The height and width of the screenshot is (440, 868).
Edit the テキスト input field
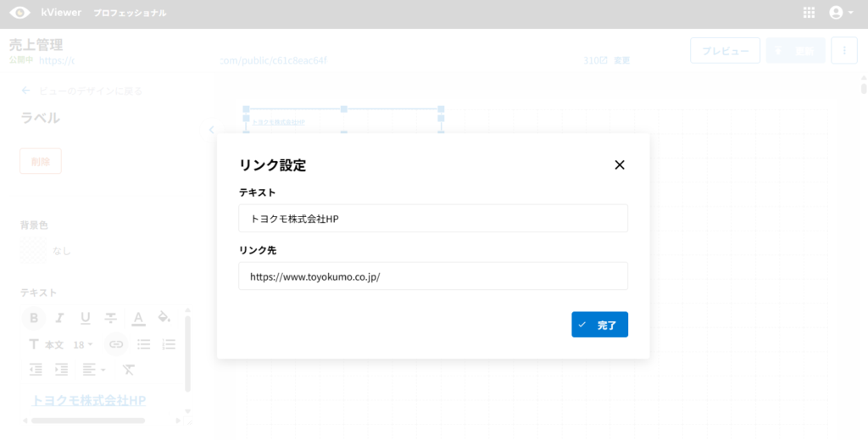(x=433, y=219)
